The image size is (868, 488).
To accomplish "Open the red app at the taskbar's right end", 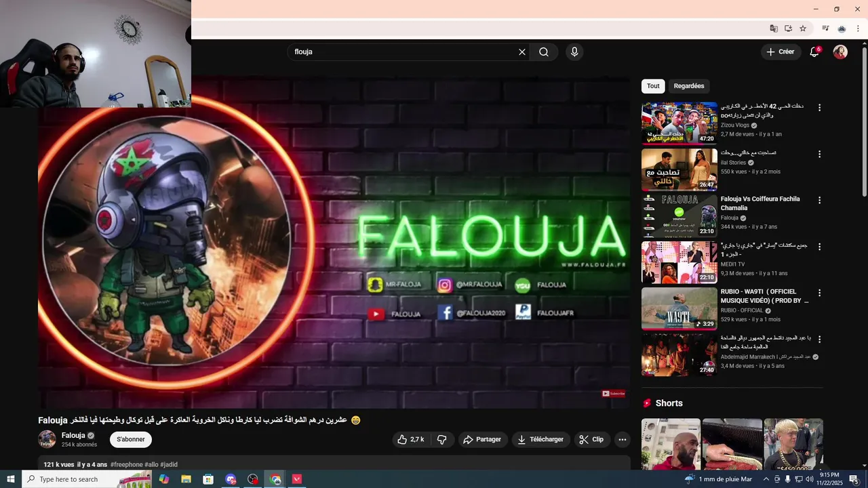I will tap(297, 479).
